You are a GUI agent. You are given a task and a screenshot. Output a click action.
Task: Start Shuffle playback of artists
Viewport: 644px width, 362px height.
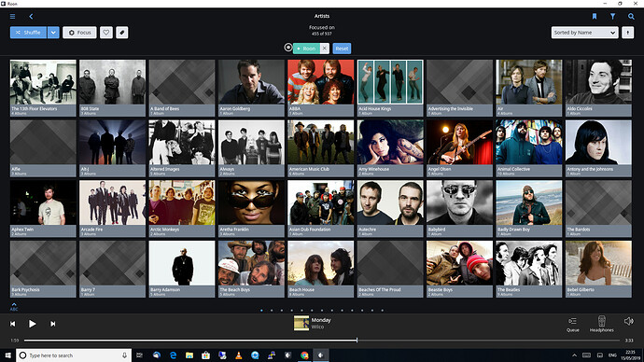click(x=28, y=33)
